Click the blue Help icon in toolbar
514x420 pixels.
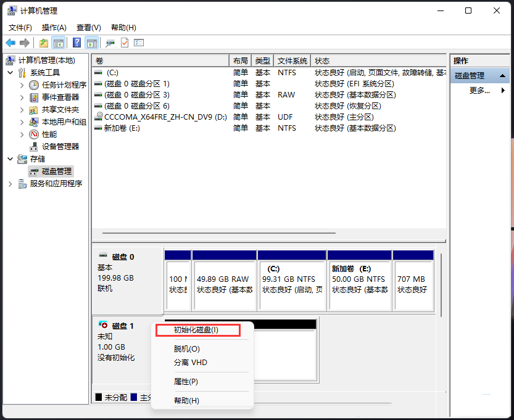(x=76, y=43)
